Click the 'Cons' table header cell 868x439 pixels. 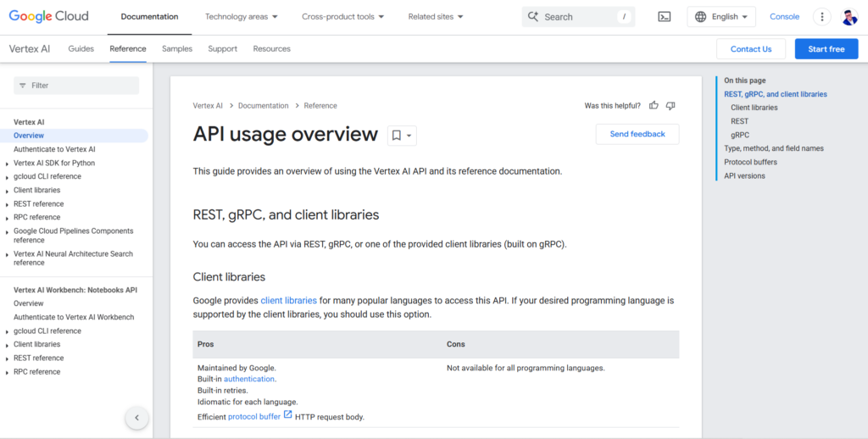(561, 344)
